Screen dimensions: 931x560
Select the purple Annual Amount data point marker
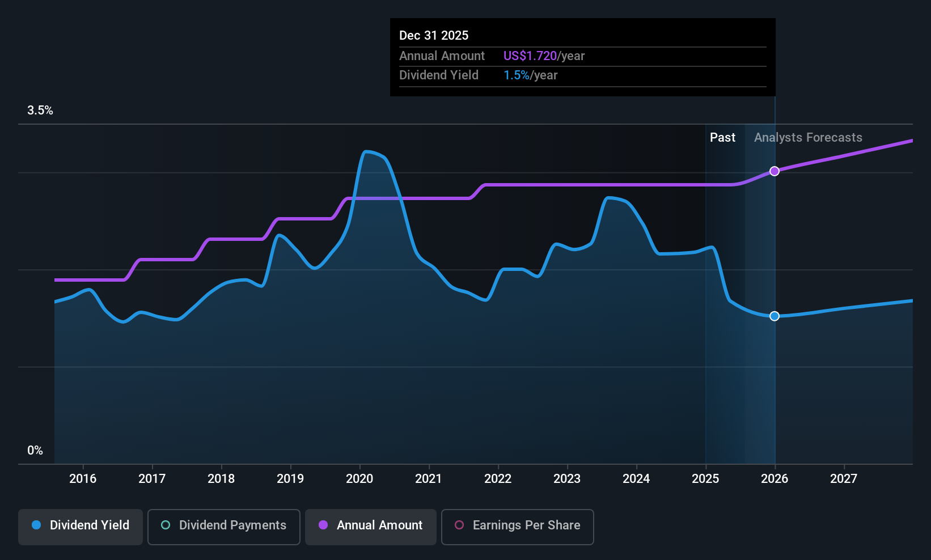point(775,171)
